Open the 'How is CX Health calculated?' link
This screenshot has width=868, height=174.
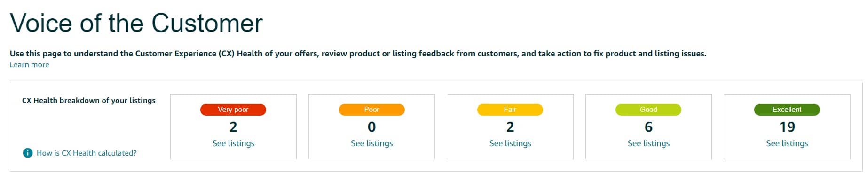click(87, 153)
